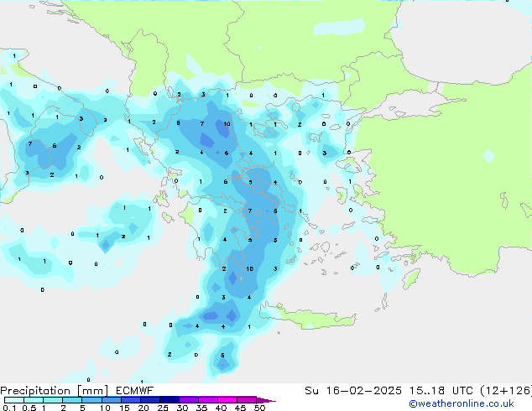Click the '0.5' legend scale label
Screen dimensions: 532x411
coord(29,408)
